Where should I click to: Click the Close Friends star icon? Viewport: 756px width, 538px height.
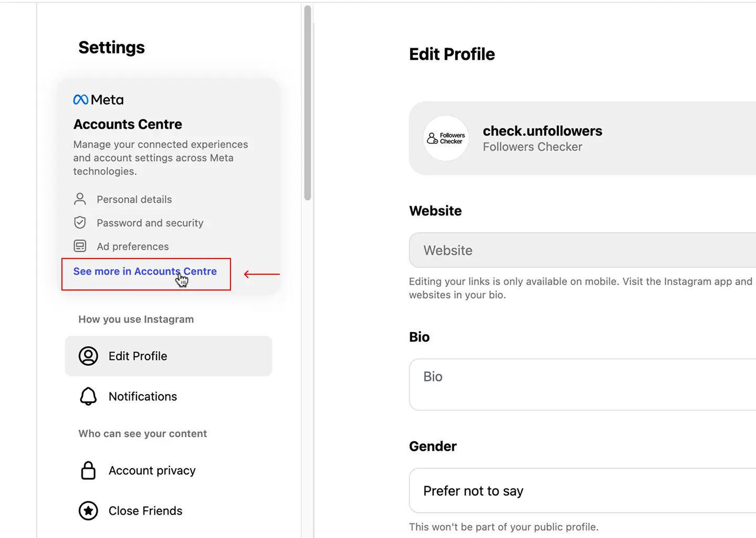pyautogui.click(x=88, y=511)
